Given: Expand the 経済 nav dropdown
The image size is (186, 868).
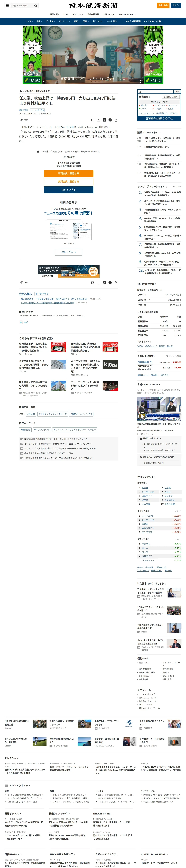Looking at the screenshot, I should [77, 21].
